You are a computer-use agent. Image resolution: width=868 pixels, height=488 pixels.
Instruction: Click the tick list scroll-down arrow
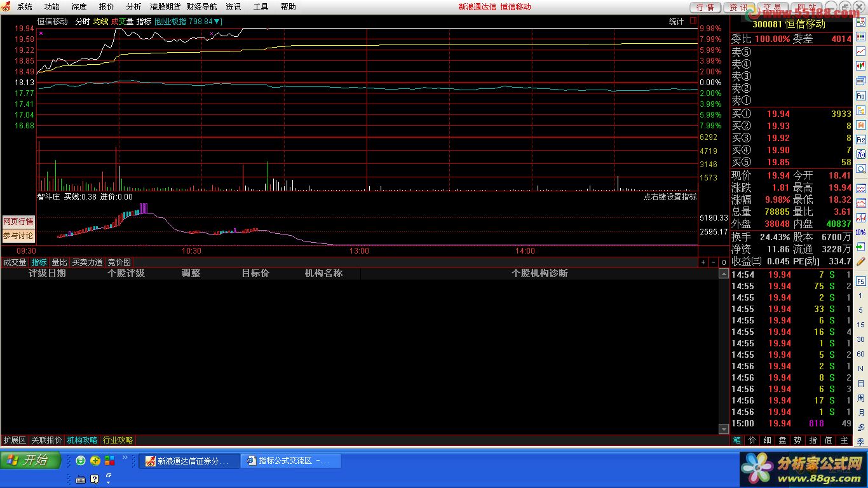point(723,429)
